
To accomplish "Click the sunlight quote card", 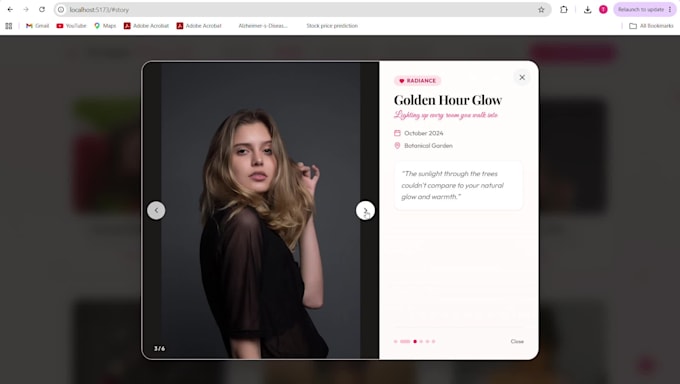I will pos(458,185).
